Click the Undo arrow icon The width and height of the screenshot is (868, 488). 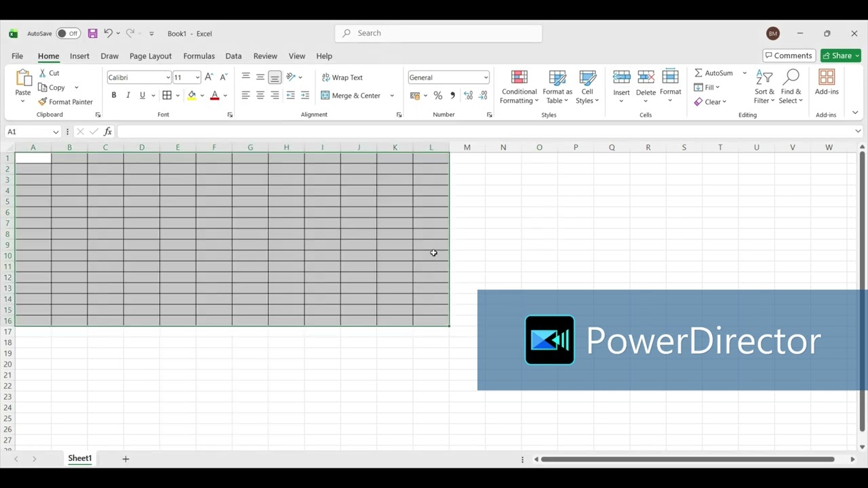[107, 33]
